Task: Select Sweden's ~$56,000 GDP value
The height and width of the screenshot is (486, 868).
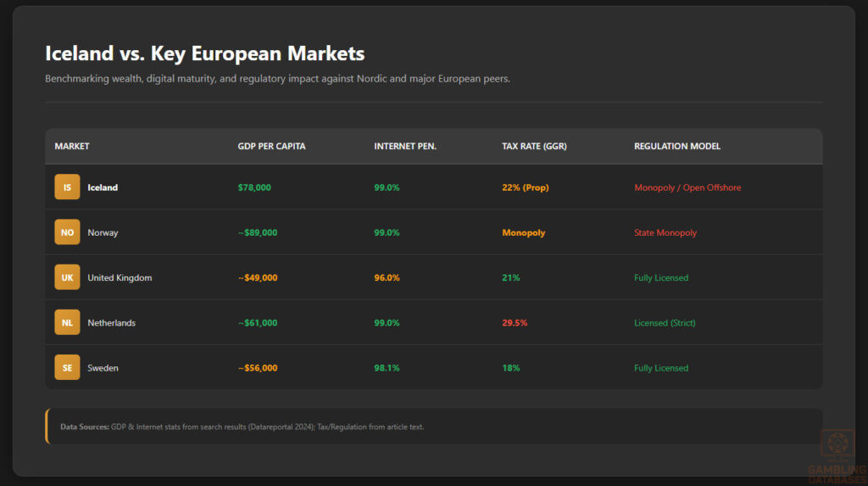Action: coord(258,368)
